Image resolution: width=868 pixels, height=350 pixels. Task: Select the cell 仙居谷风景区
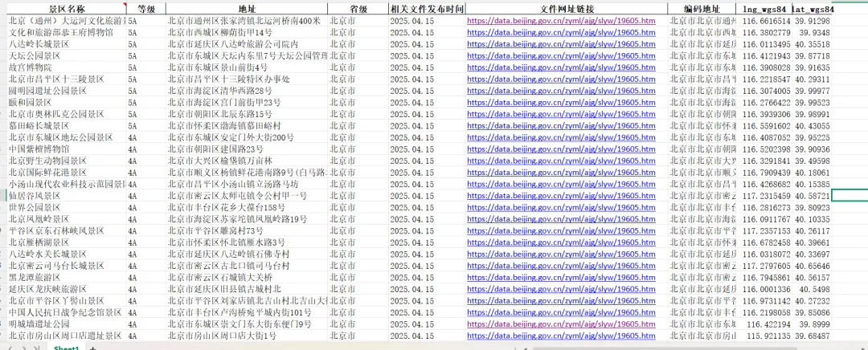pyautogui.click(x=67, y=196)
